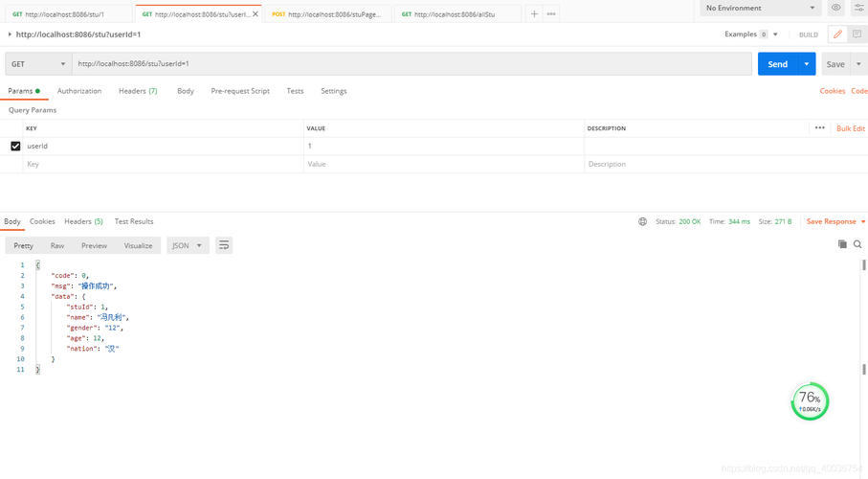Click the empty Description placeholder field
This screenshot has width=868, height=479.
click(725, 164)
